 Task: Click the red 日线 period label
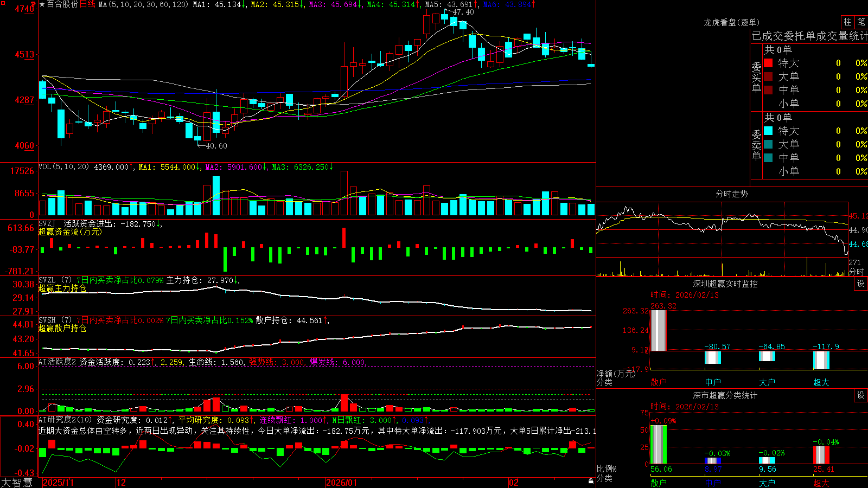click(x=87, y=4)
